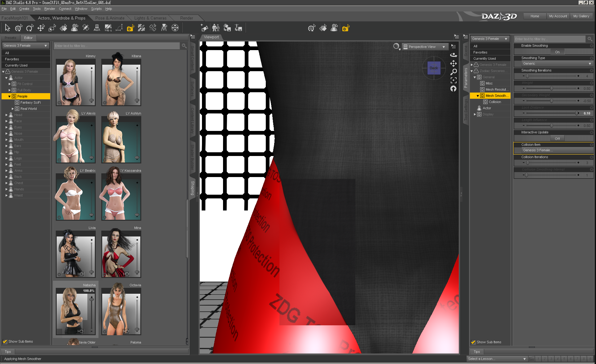
Task: Click the viewport frame selection icon
Action: 454,80
